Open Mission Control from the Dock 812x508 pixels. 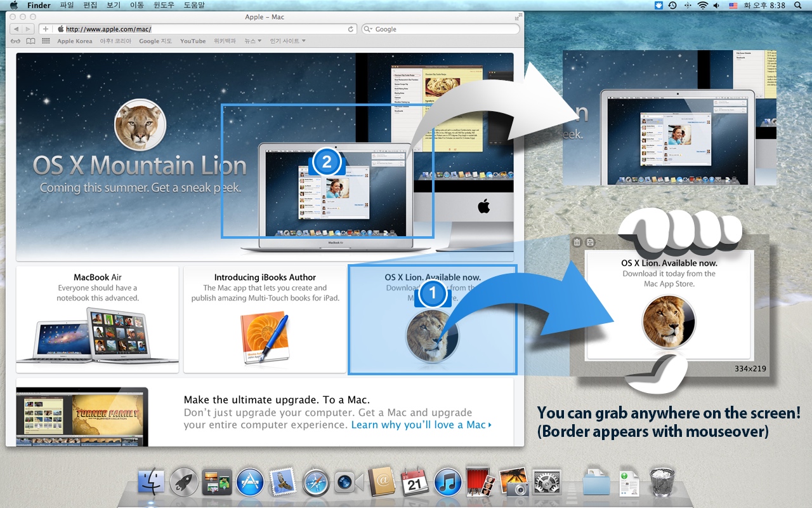[217, 482]
